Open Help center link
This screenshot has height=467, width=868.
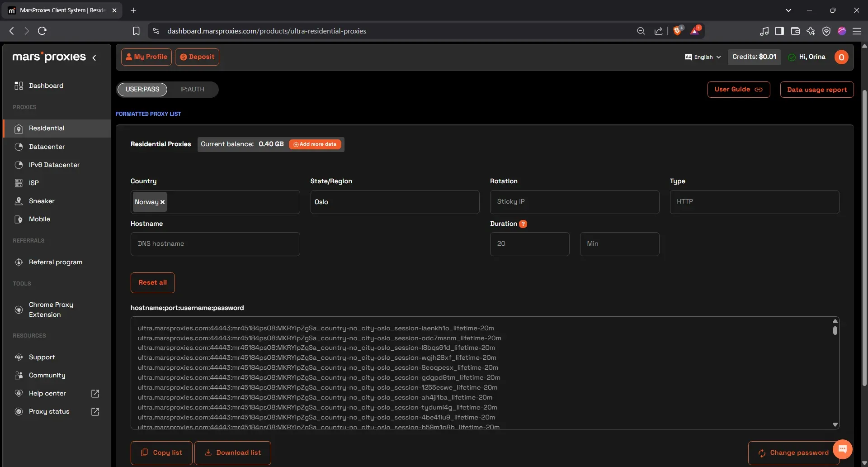(47, 393)
